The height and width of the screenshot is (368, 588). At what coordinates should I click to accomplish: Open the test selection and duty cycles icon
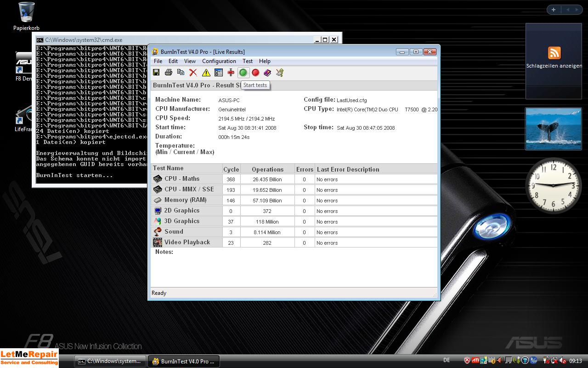[x=219, y=73]
